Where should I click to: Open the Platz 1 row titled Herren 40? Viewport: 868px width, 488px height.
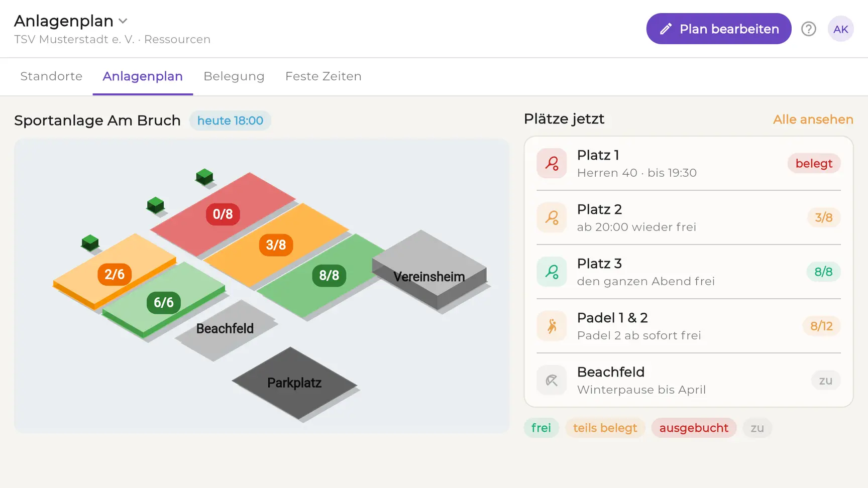[x=689, y=163]
